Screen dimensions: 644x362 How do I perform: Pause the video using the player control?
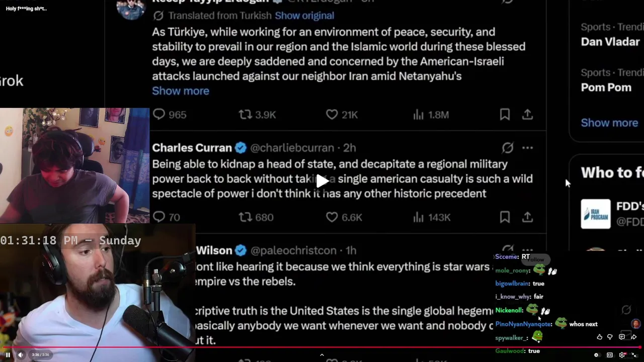8,355
